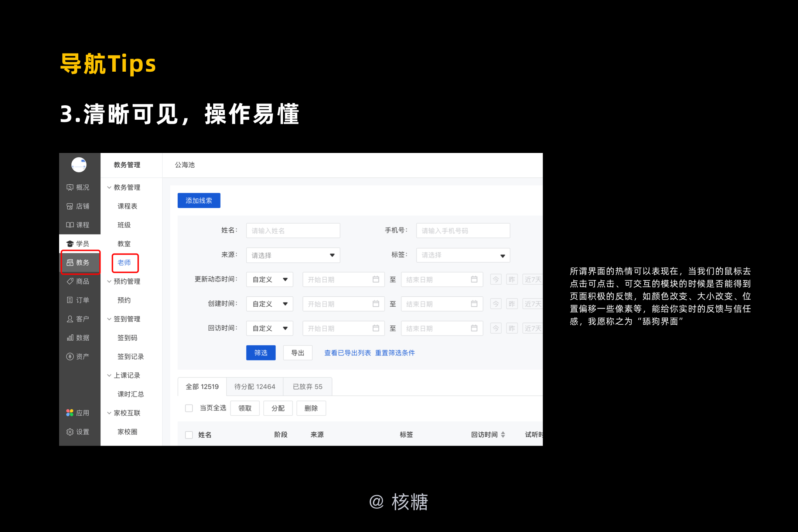Viewport: 798px width, 532px height.
Task: Open the 查看已导出列表 link
Action: tap(347, 353)
